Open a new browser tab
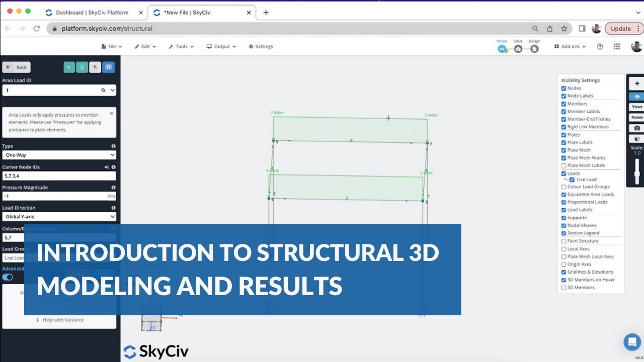 pos(266,13)
